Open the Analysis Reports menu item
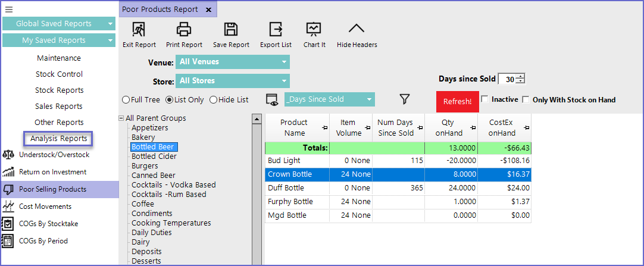Screen dimensions: 644x266 click(58, 139)
